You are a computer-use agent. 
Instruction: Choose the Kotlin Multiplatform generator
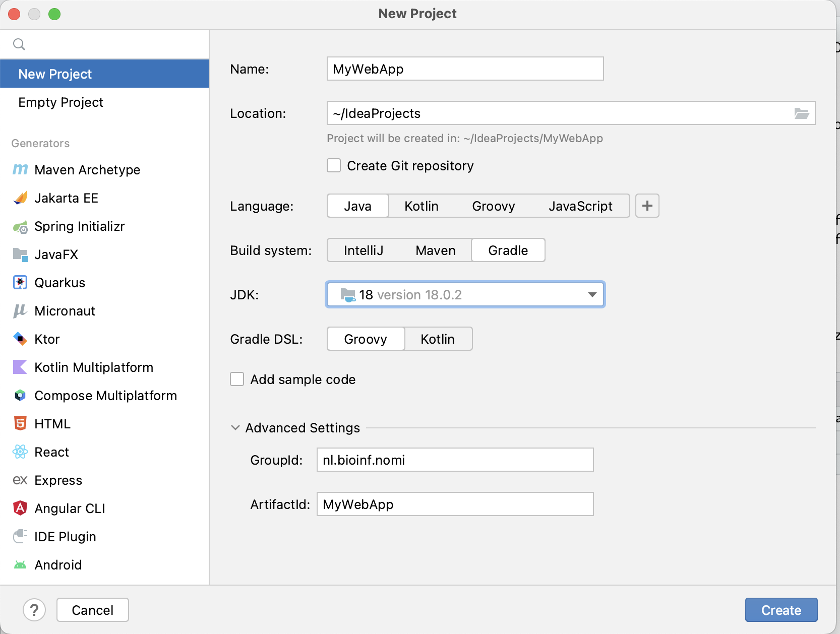point(104,367)
